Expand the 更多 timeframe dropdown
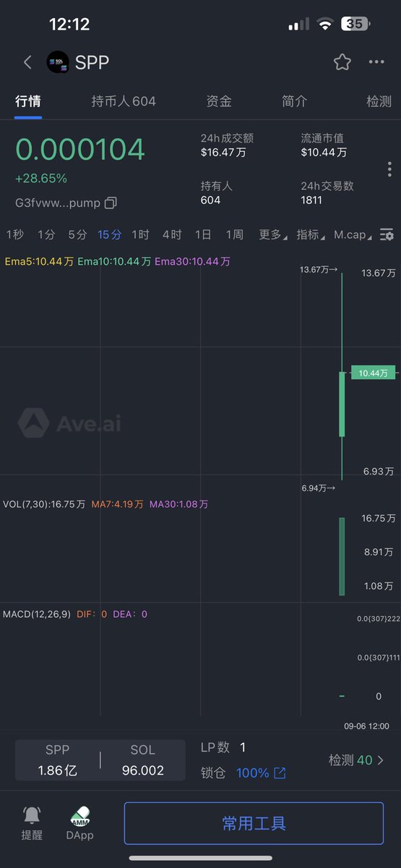This screenshot has height=868, width=401. coord(272,234)
